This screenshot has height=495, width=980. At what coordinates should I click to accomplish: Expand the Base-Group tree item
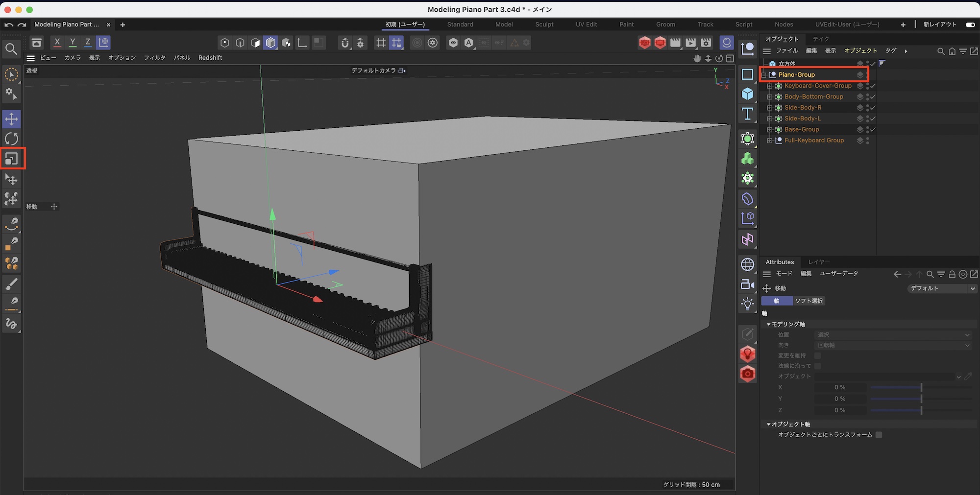[769, 130]
